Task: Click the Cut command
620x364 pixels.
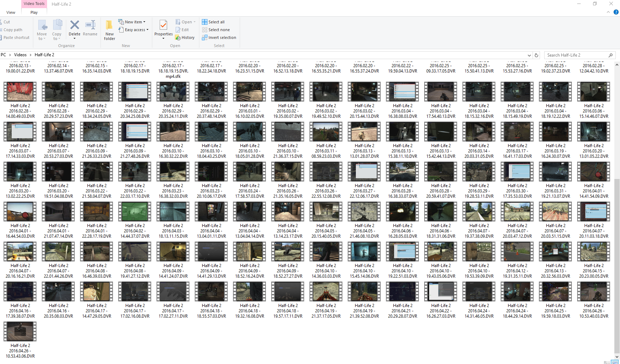Action: point(5,22)
